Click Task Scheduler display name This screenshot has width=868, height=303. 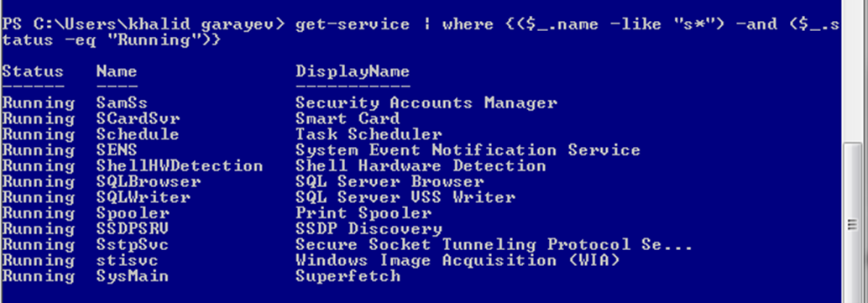click(x=369, y=134)
